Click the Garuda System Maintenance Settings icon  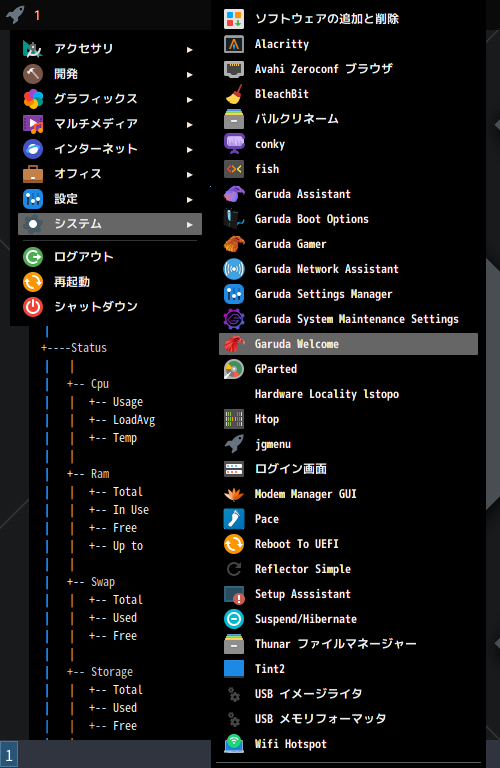234,319
